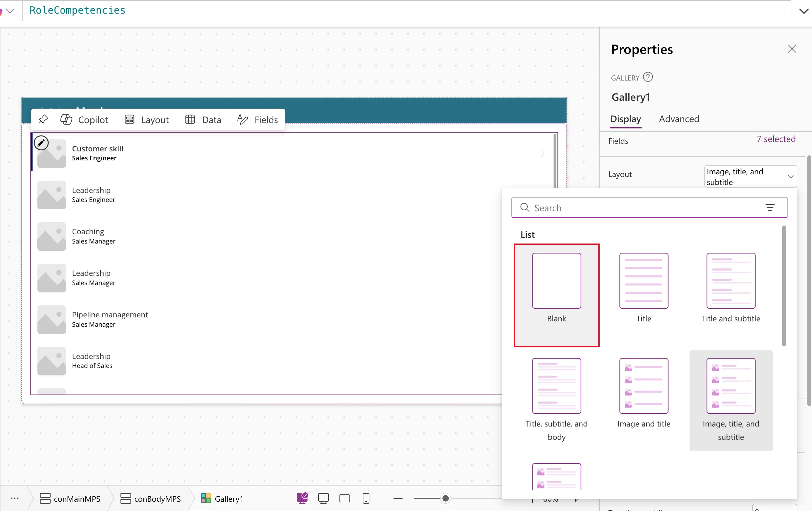This screenshot has height=511, width=812.
Task: Select conBodyMPS in the breadcrumb
Action: pos(150,498)
